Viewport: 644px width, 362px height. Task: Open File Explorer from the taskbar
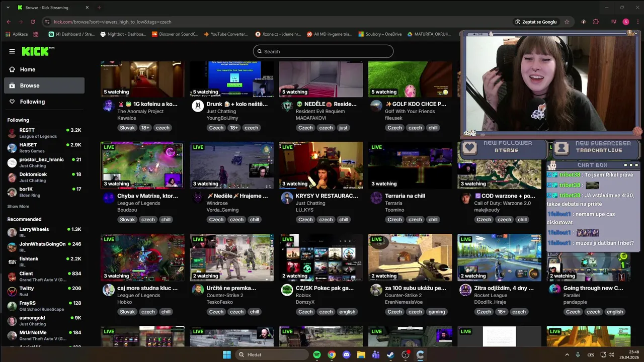(361, 354)
